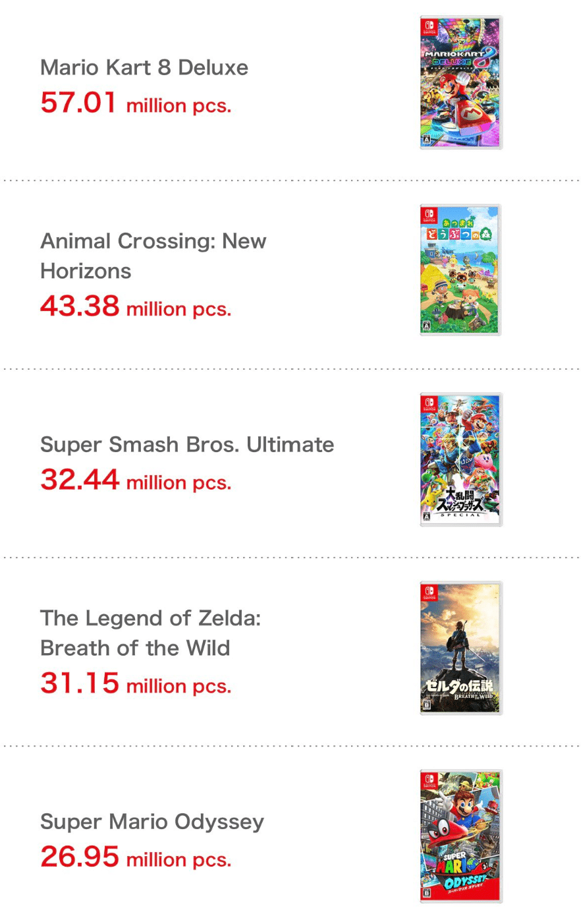Open the Super Mario Odyssey title
This screenshot has width=581, height=924.
click(152, 821)
